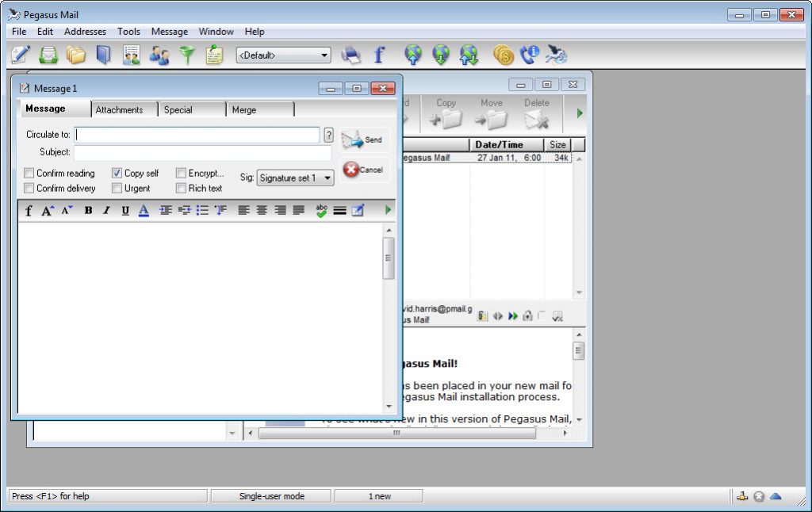The image size is (812, 512).
Task: Expand folder window toolbar green arrow
Action: point(580,113)
